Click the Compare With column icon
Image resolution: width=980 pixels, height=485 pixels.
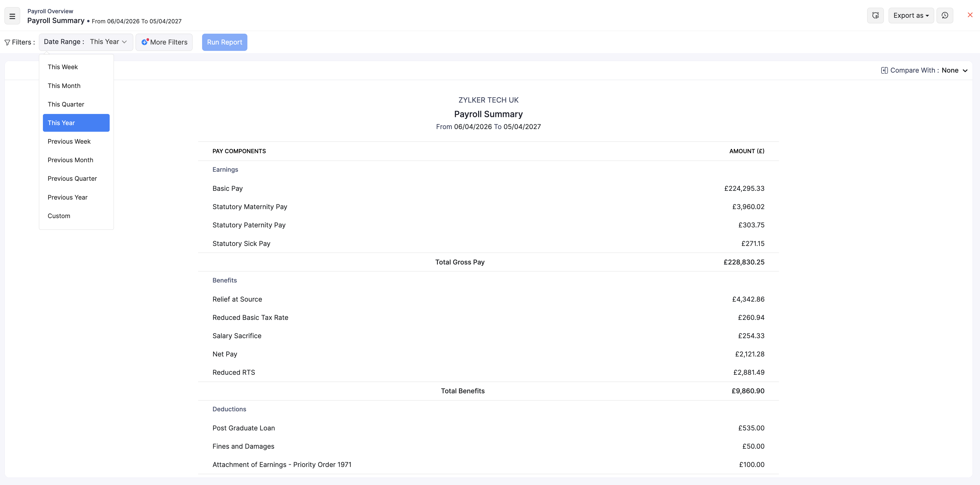tap(884, 70)
